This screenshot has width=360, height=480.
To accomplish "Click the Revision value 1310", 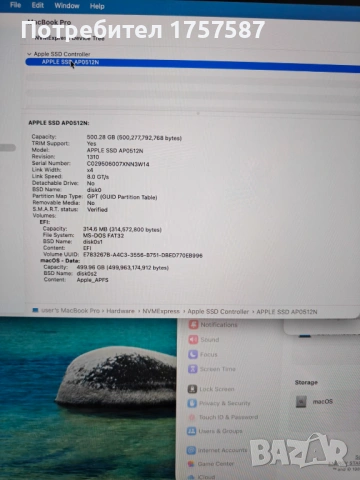I will point(93,157).
